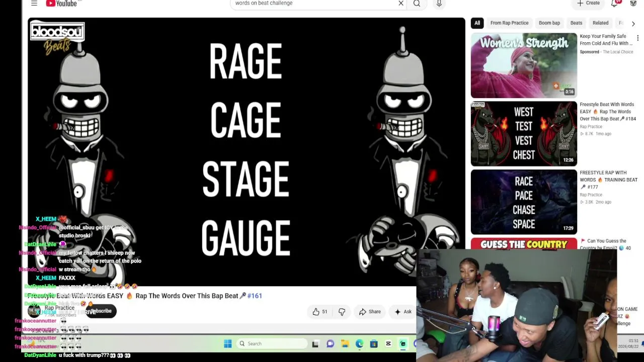Like the video with thumbs up
Screen dimensions: 644x362
[320, 312]
